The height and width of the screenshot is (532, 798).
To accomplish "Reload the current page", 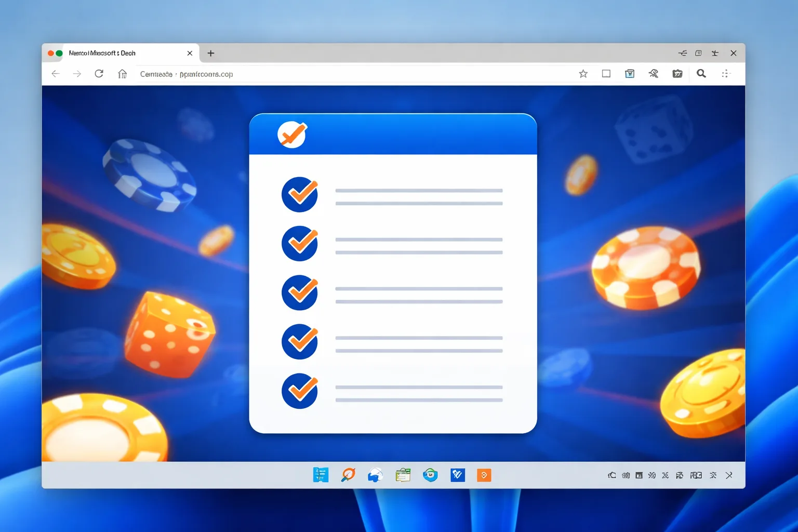I will [99, 74].
